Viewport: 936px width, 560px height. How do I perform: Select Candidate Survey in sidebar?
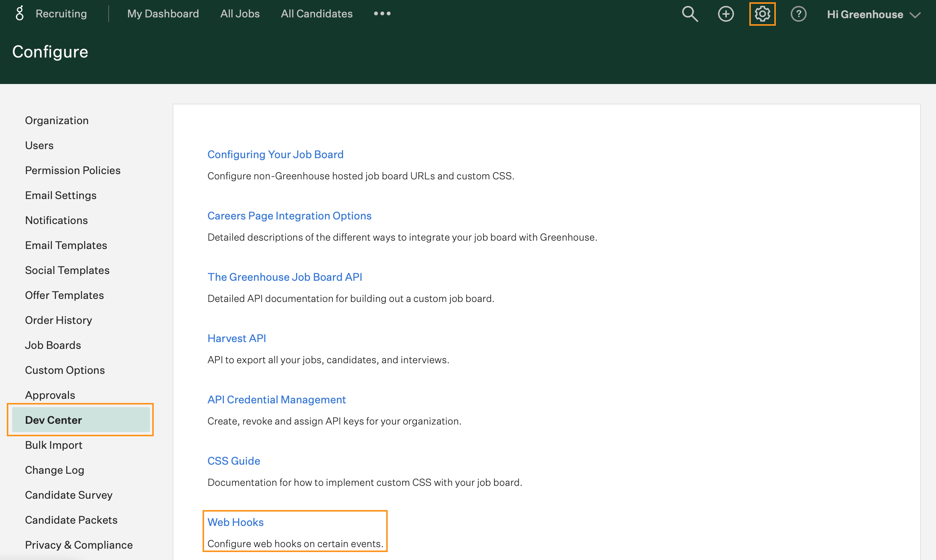(69, 495)
